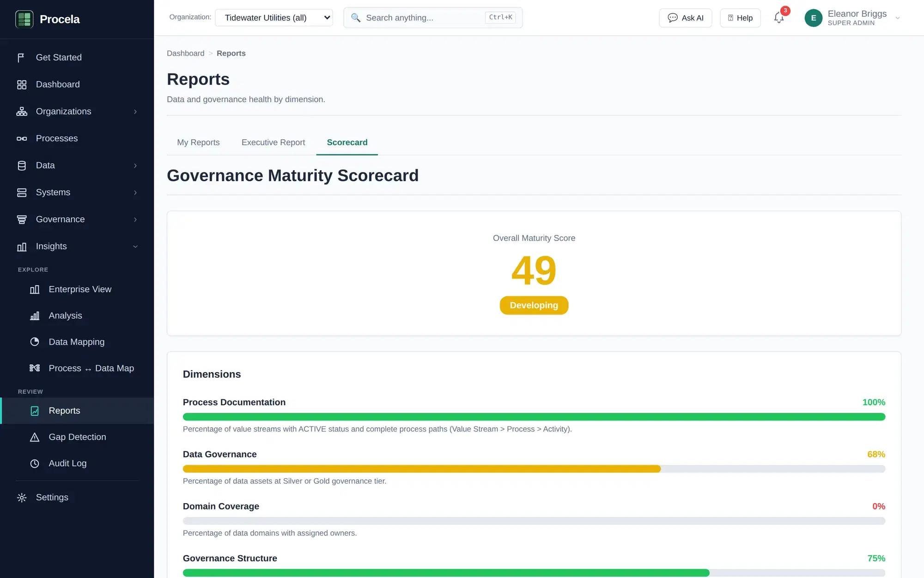Screen dimensions: 924x578
Task: Click the Overall Maturity Score label
Action: [534, 238]
